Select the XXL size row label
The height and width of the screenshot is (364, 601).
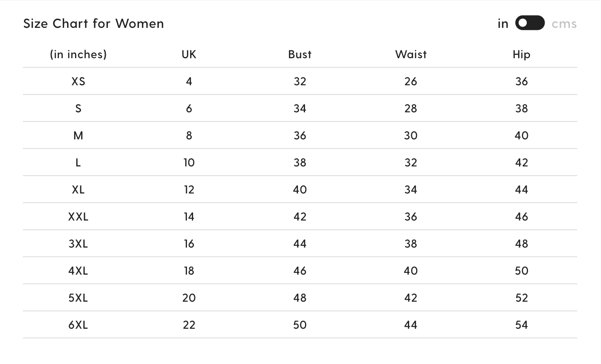tap(78, 216)
